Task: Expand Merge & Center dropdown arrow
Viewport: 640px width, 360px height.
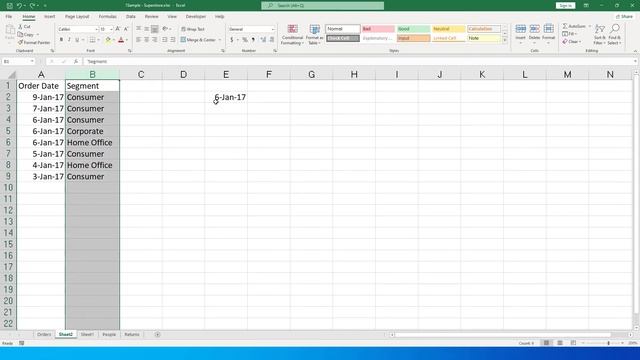Action: pos(220,40)
